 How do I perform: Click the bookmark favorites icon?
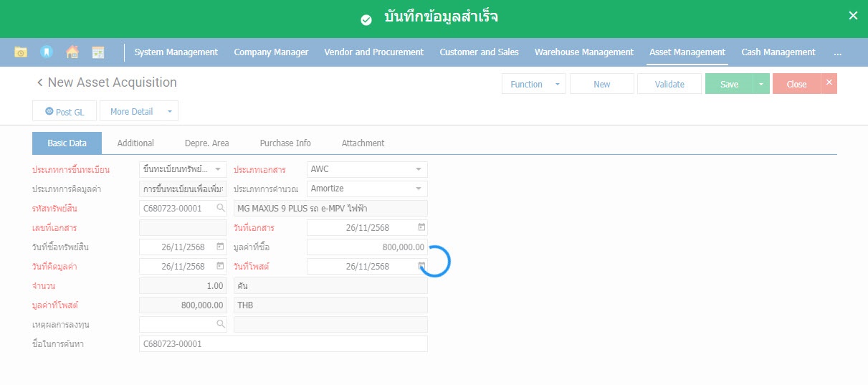(46, 52)
